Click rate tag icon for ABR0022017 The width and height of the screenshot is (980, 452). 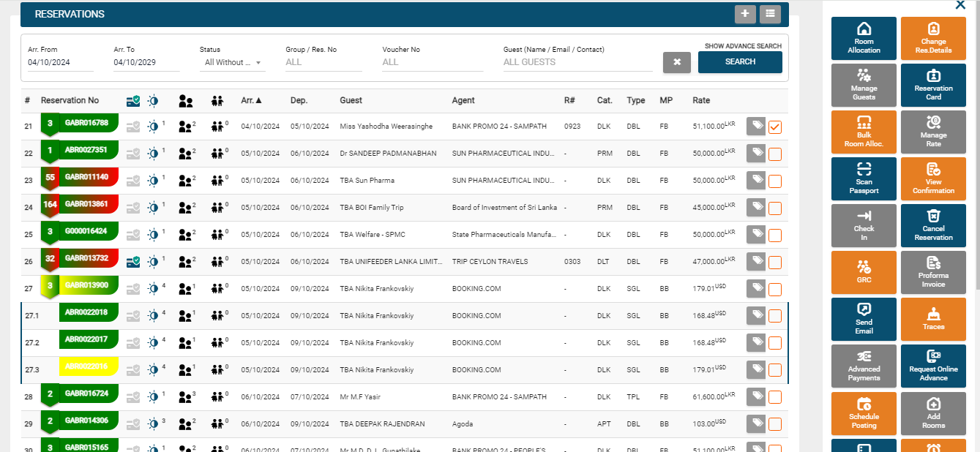coord(757,342)
